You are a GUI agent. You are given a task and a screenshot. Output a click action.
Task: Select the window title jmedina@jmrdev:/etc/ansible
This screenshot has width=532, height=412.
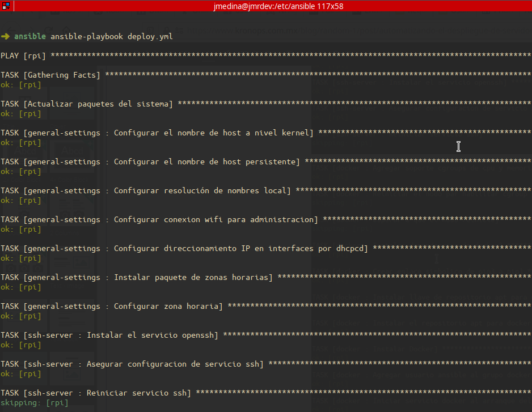tap(279, 6)
